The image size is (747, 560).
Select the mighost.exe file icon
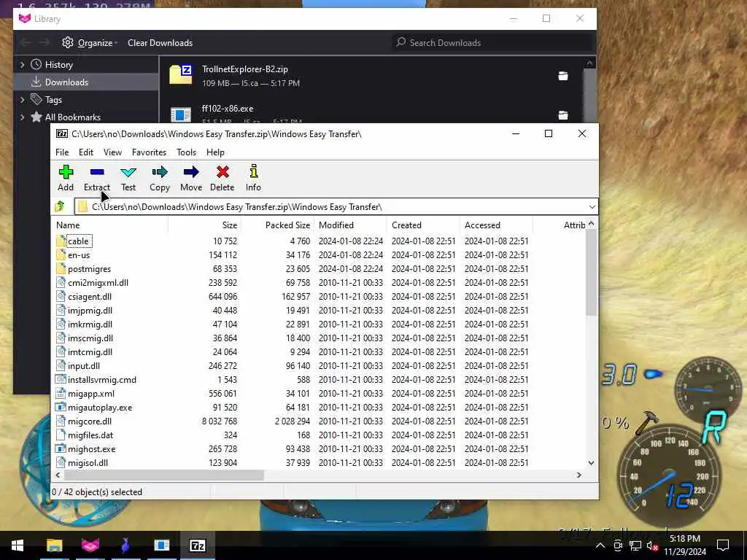coord(61,448)
